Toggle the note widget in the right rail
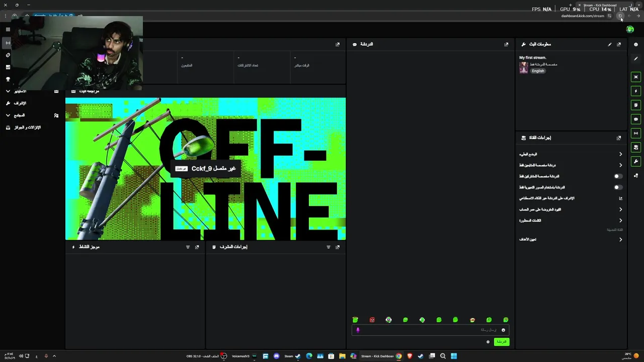The image size is (644, 362). pos(636,105)
